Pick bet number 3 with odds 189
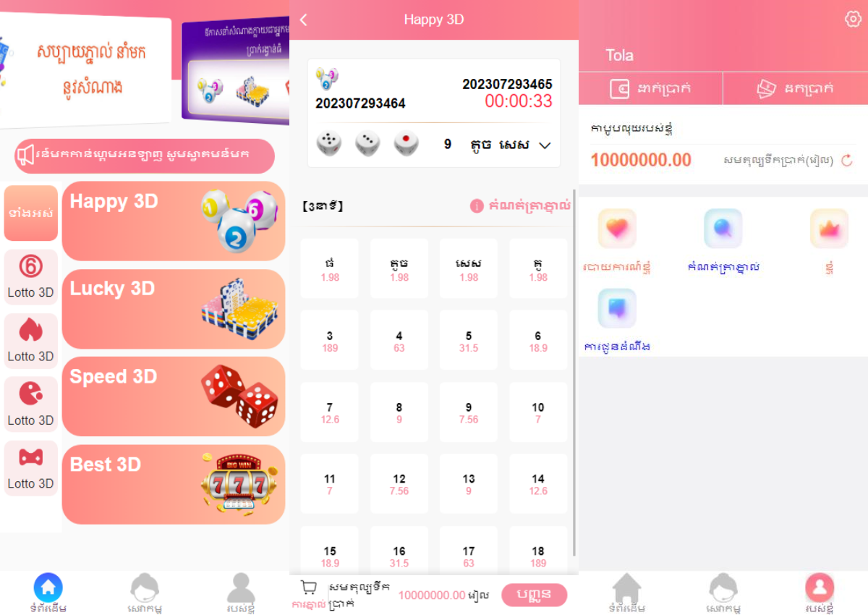868x615 pixels. click(x=330, y=341)
